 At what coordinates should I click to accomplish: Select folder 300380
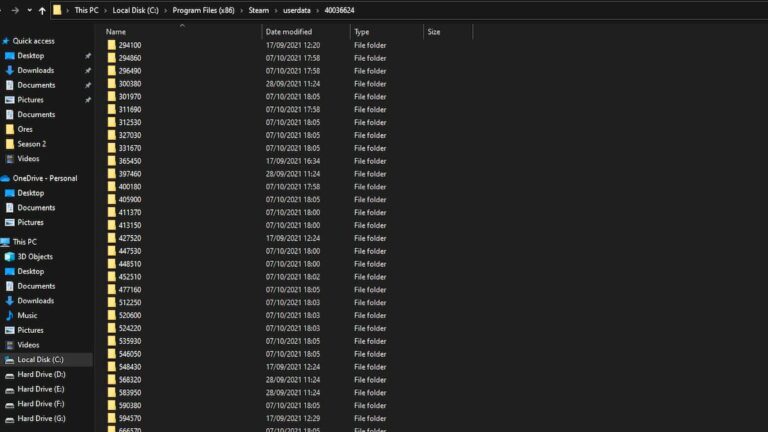pyautogui.click(x=130, y=84)
